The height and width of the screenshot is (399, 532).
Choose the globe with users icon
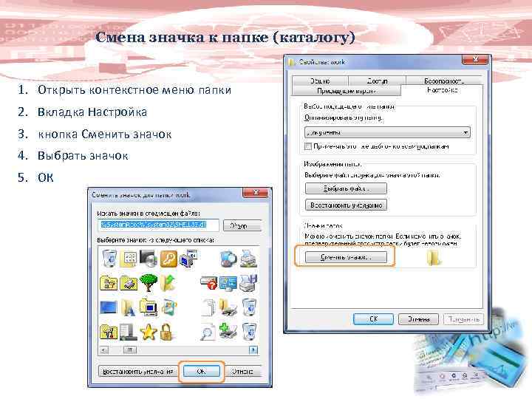click(x=228, y=259)
